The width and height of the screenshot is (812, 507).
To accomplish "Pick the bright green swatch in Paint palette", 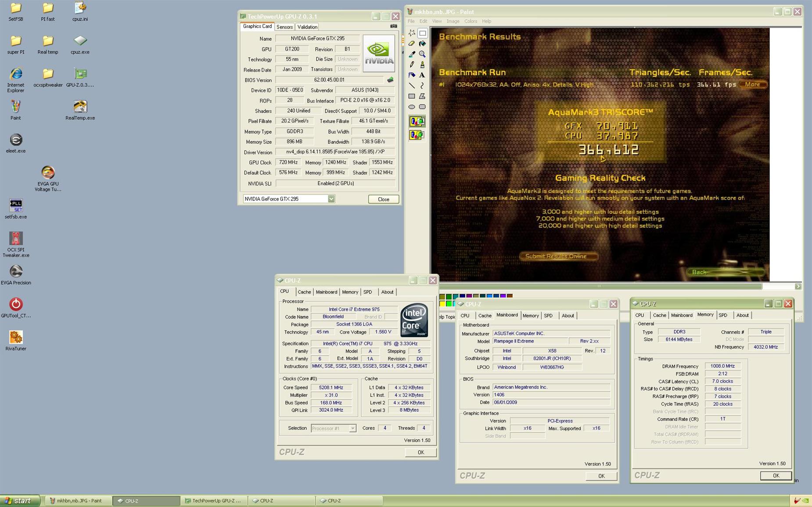I will coord(449,303).
